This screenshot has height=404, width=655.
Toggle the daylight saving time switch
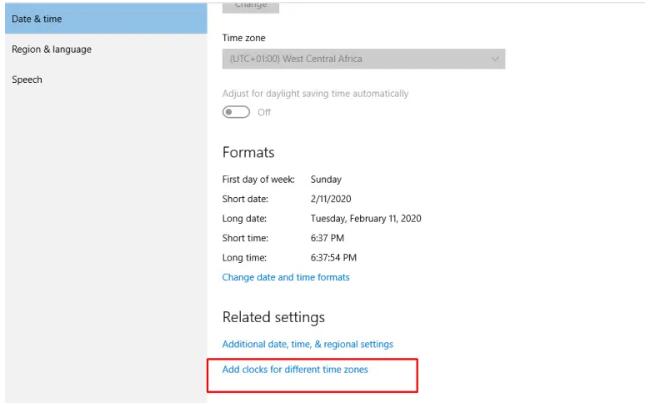point(236,112)
